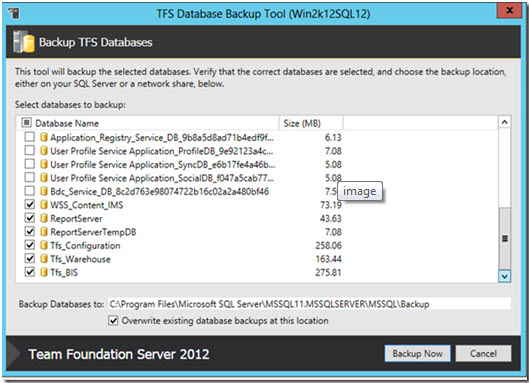
Task: Uncheck the ReportServer checkbox
Action: pyautogui.click(x=30, y=218)
